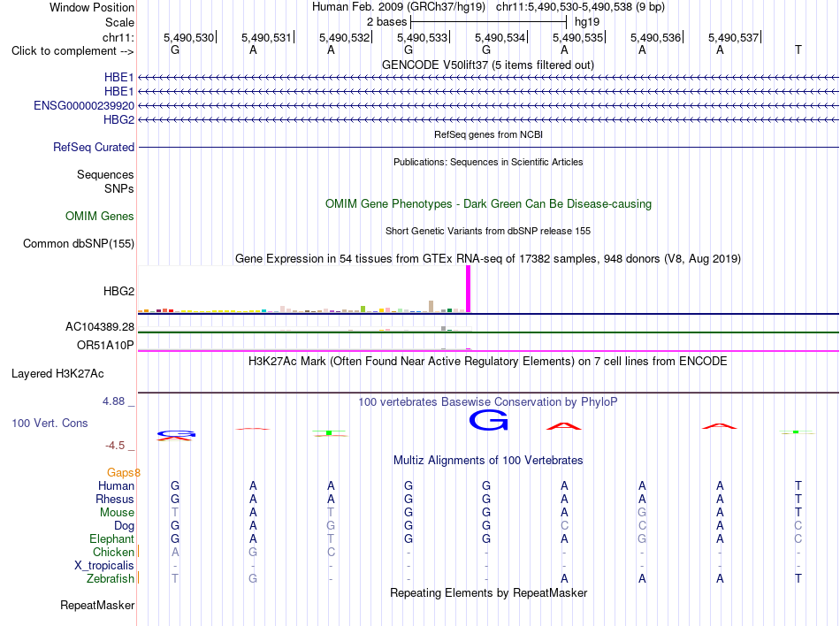Click the Zebrafish species label
Image resolution: width=840 pixels, height=626 pixels.
tap(111, 579)
